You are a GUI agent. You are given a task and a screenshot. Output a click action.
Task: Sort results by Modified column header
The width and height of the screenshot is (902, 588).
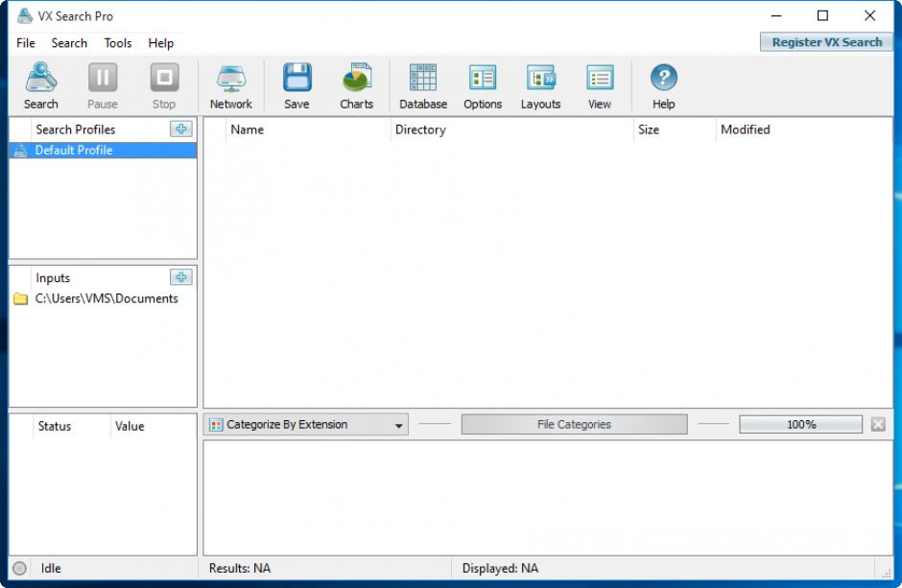pos(803,129)
